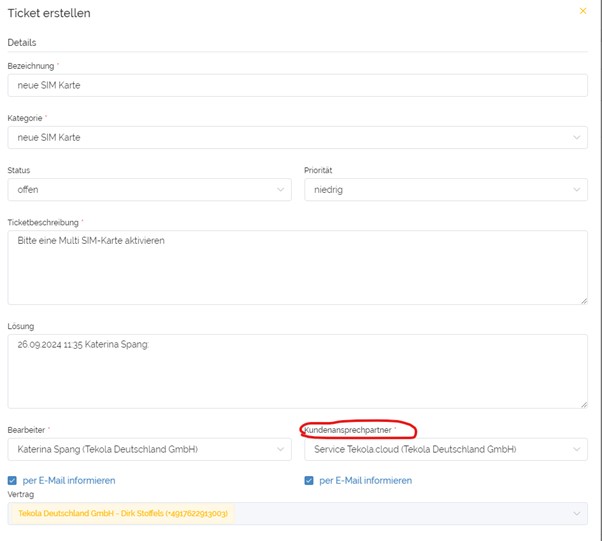Check the left per E-Mail informieren box under Bearbeiter
Viewport: 602px width, 541px height.
tap(12, 480)
